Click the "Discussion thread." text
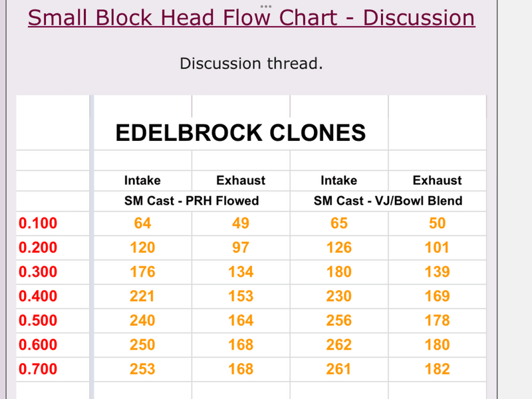The height and width of the screenshot is (399, 532). coord(251,64)
